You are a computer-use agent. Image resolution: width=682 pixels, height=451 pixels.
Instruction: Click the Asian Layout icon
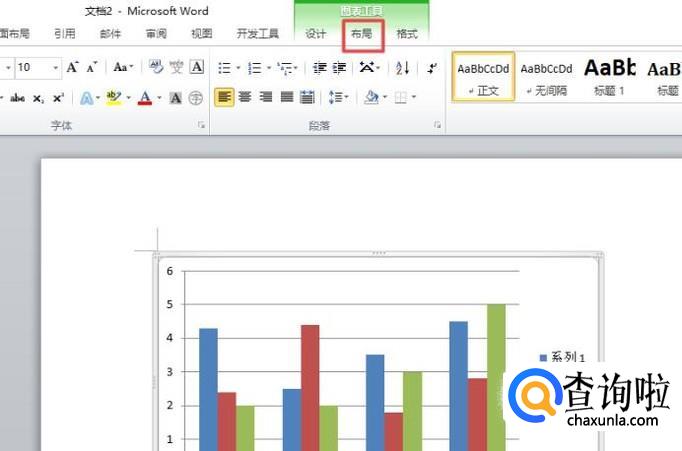click(x=367, y=67)
